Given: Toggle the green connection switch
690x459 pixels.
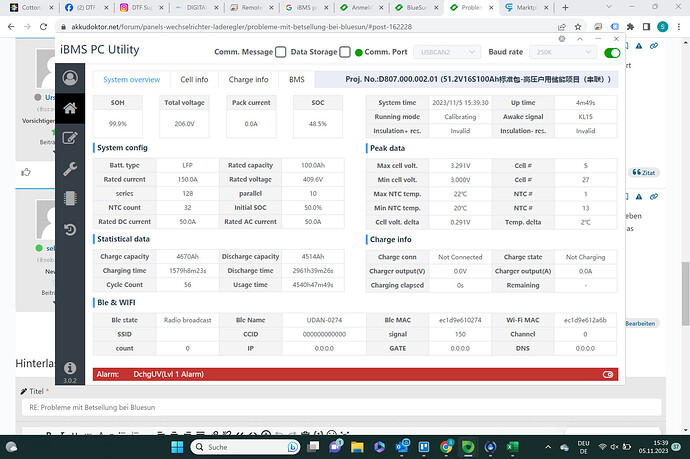Looking at the screenshot, I should pyautogui.click(x=612, y=53).
